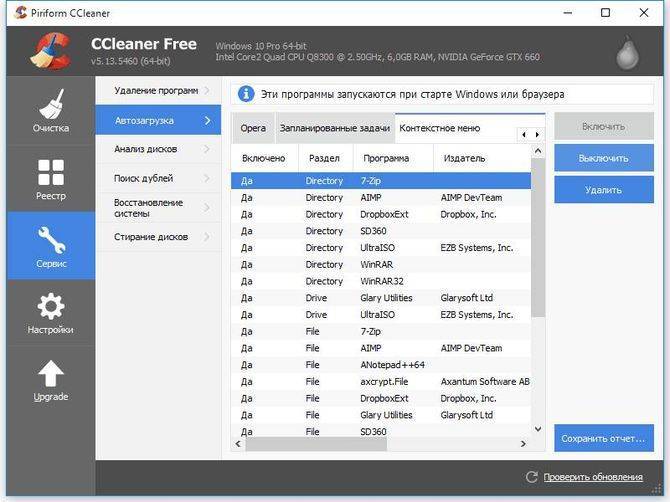This screenshot has height=502, width=670.
Task: Maximize the CCleaner window
Action: (605, 13)
